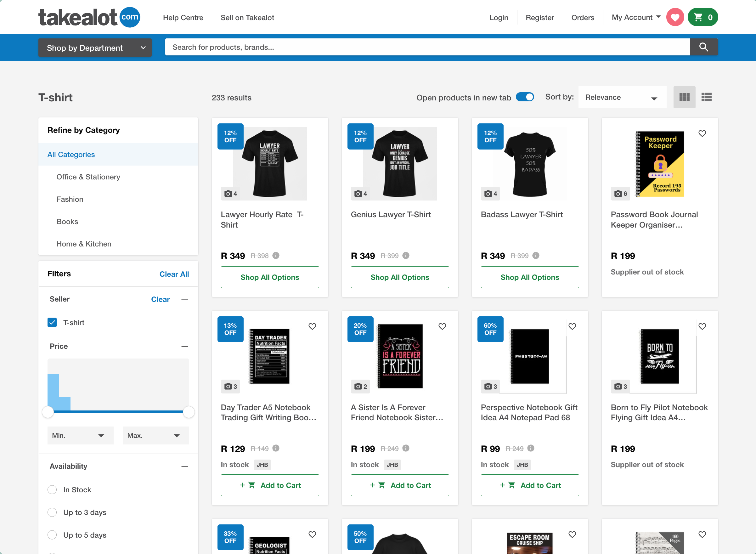Switch to list view layout

click(706, 97)
